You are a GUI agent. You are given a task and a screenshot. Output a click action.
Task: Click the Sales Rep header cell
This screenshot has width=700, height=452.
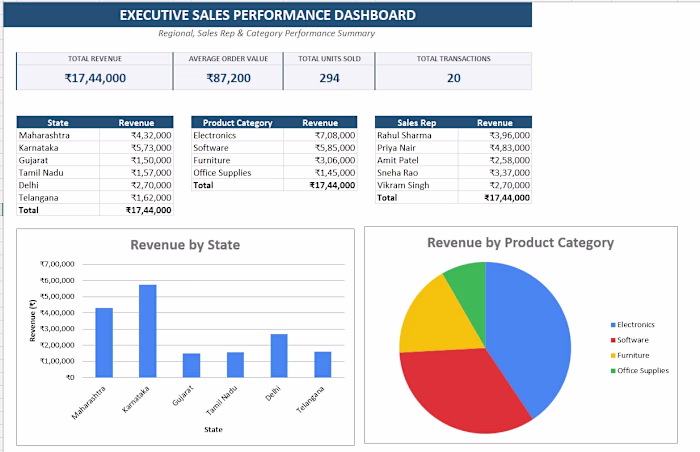click(417, 122)
